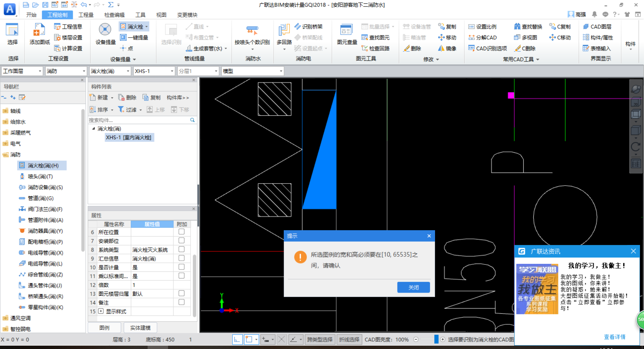644x349 pixels.
Task: Click 楼层设置 floor settings tool
Action: click(x=68, y=38)
